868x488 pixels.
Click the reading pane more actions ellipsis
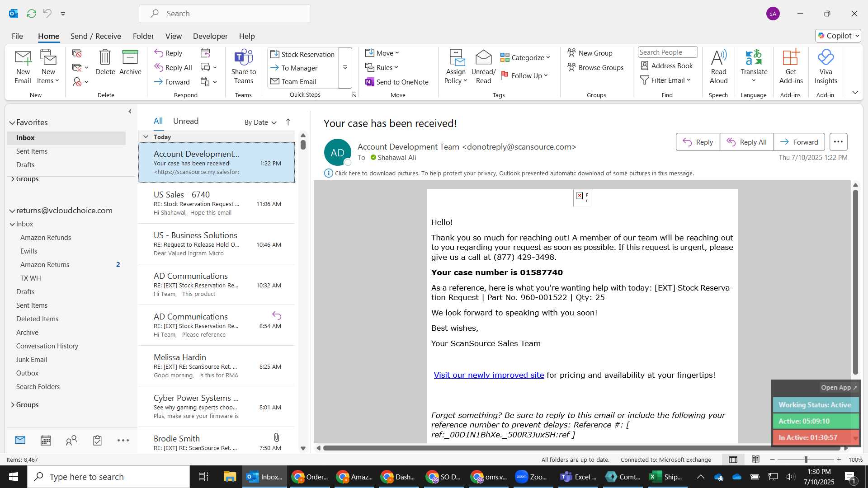tap(838, 142)
